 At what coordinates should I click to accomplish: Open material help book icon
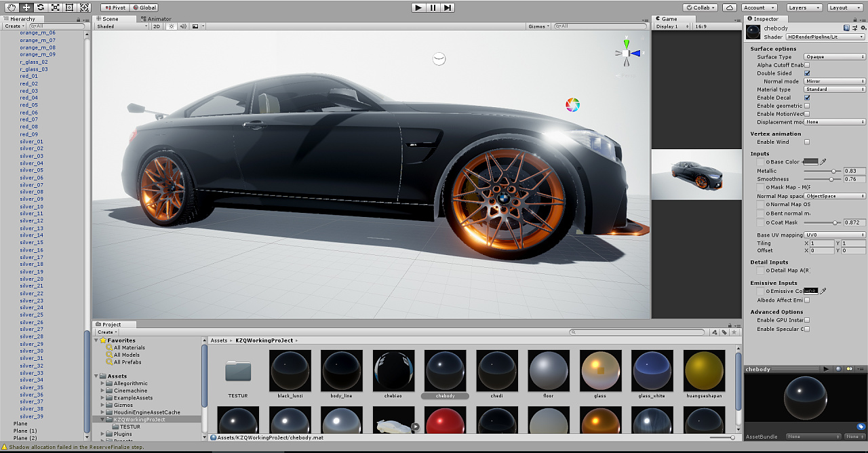point(846,28)
